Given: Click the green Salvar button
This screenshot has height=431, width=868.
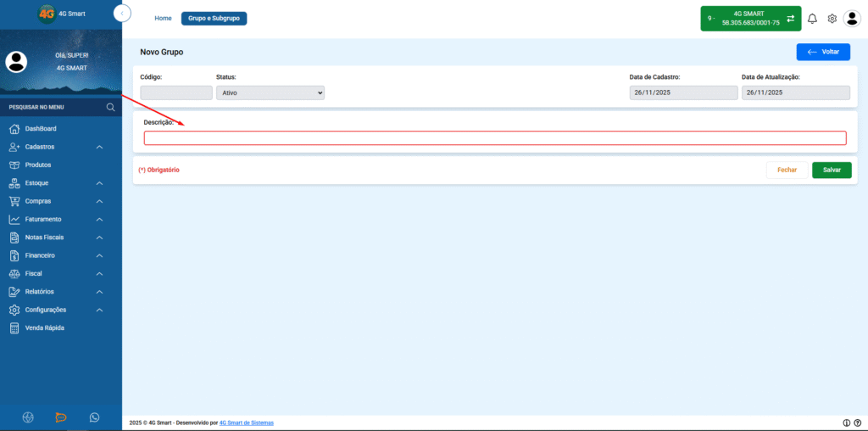Looking at the screenshot, I should 832,170.
